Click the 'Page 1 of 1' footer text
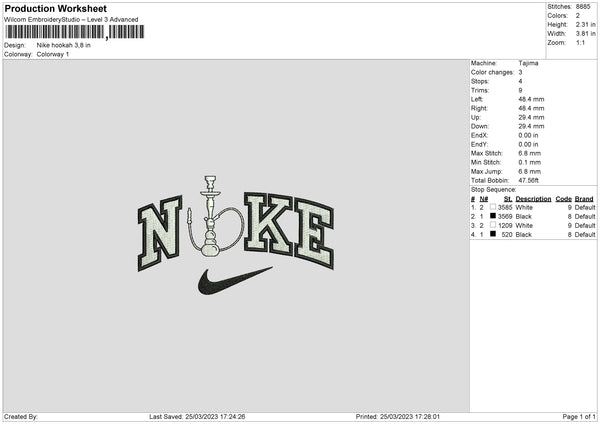Image resolution: width=600 pixels, height=424 pixels. point(579,417)
